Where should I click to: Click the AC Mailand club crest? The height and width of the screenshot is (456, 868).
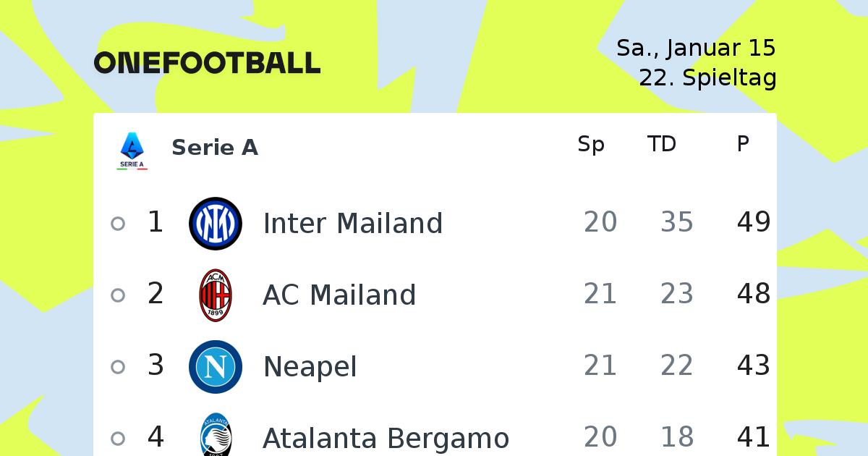(x=216, y=295)
